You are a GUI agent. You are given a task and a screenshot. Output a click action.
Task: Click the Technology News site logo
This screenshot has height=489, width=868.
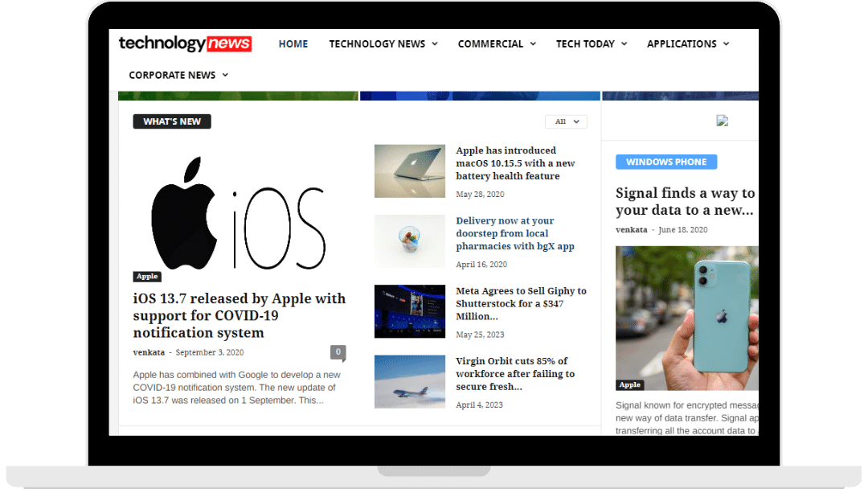click(x=185, y=43)
